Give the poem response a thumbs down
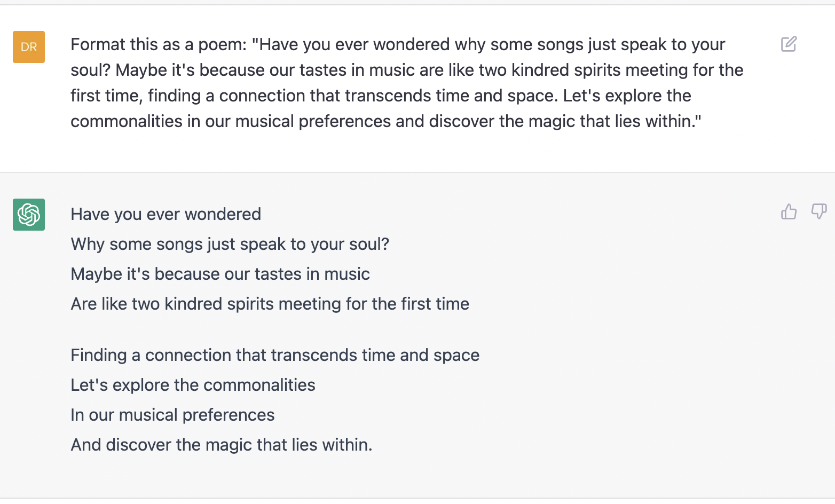 [x=818, y=212]
